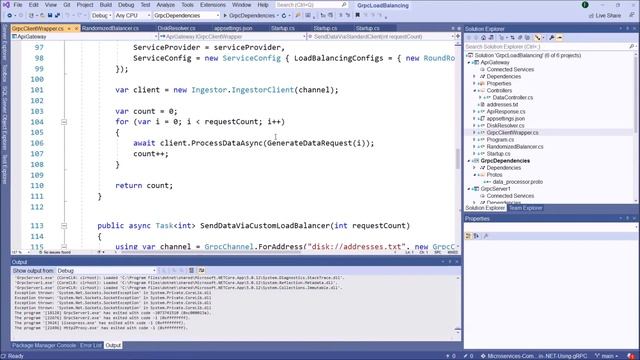Click the git branch main status item

click(x=607, y=356)
